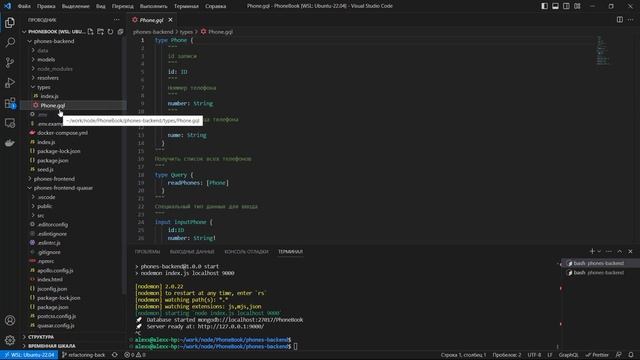This screenshot has width=640, height=360.
Task: Open notifications bell in status bar
Action: point(631,355)
